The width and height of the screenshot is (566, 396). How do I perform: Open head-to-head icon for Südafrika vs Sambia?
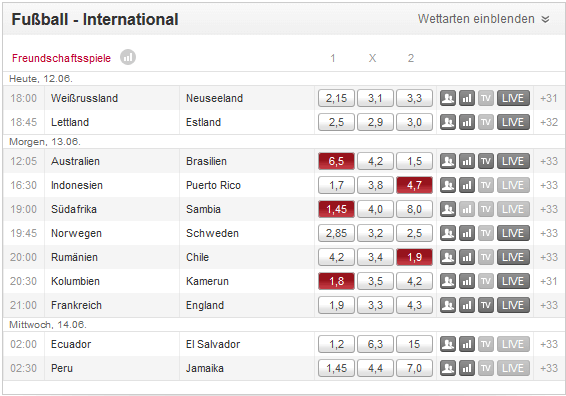click(x=448, y=209)
